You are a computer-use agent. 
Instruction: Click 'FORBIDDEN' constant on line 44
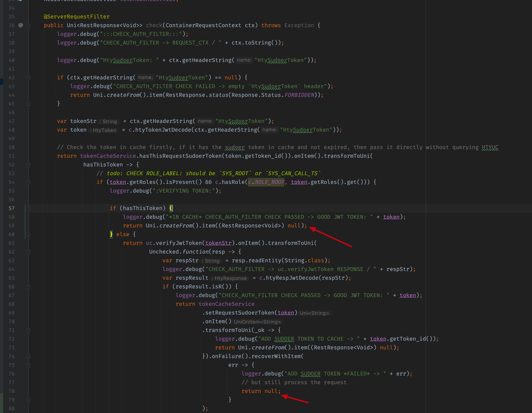[299, 95]
